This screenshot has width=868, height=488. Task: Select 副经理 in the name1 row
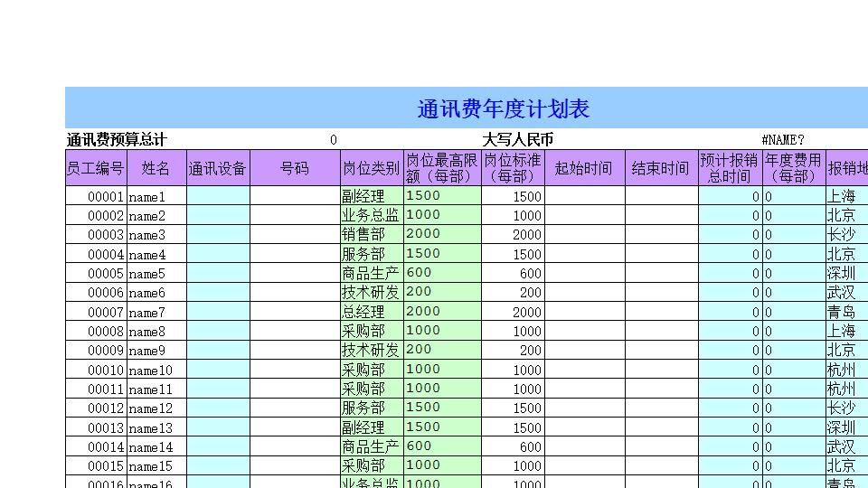click(x=372, y=196)
